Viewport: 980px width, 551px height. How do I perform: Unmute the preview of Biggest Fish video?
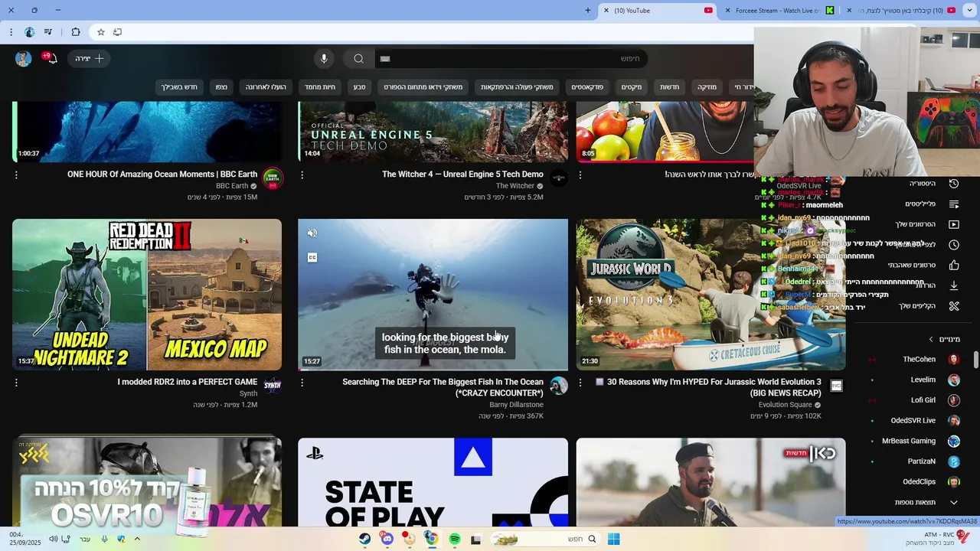pyautogui.click(x=312, y=233)
